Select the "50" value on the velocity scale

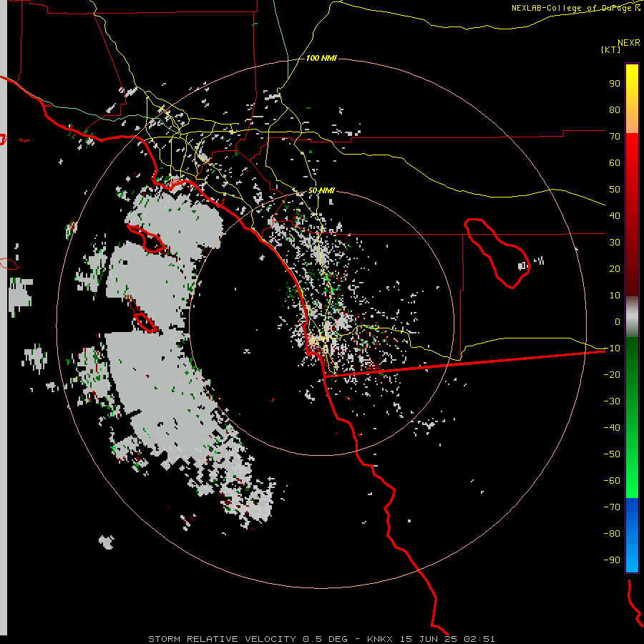point(615,190)
